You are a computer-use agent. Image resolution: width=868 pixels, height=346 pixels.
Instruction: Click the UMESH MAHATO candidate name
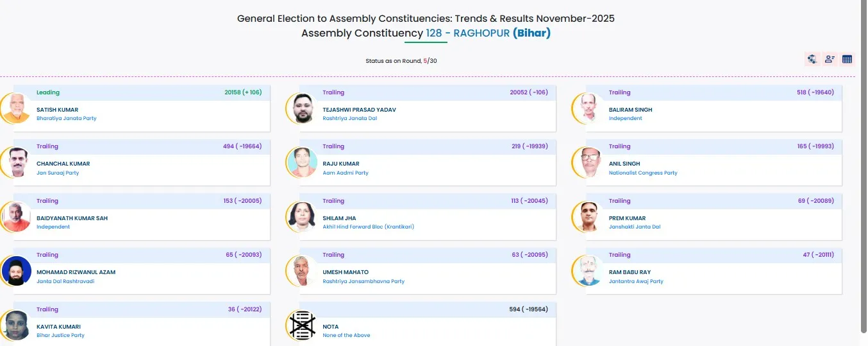346,272
